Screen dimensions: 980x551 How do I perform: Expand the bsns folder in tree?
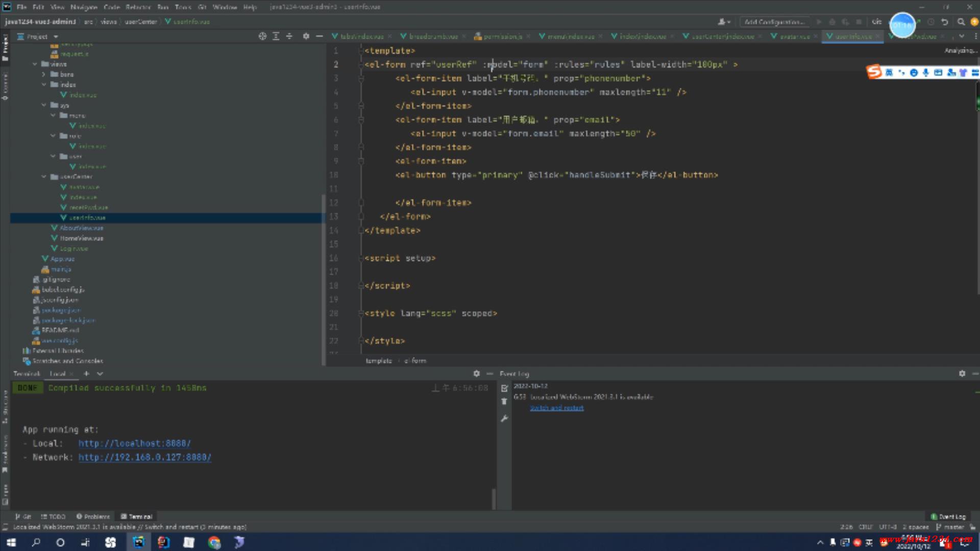pos(44,74)
